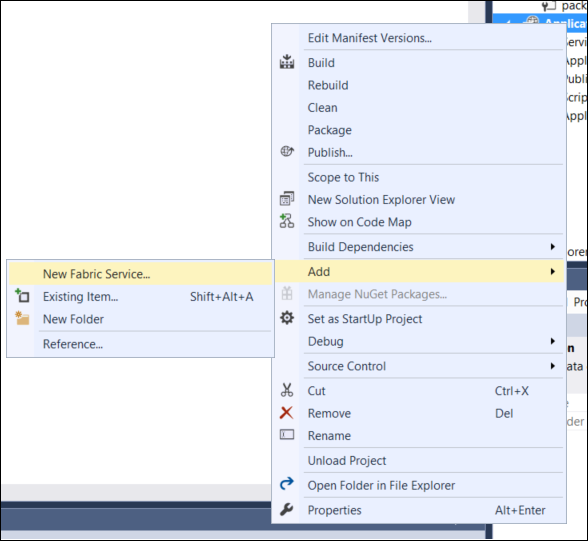This screenshot has width=588, height=541.
Task: Expand the Build Dependencies submenu arrow
Action: point(553,246)
